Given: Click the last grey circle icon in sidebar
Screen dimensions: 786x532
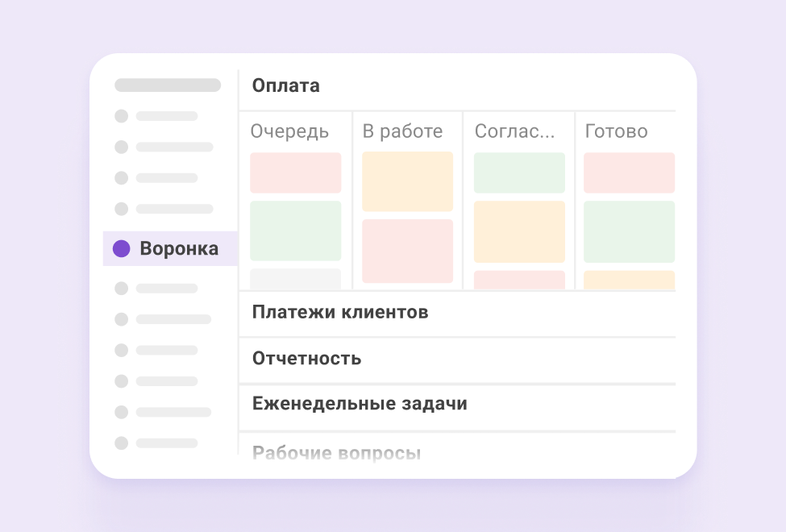Looking at the screenshot, I should pyautogui.click(x=121, y=443).
